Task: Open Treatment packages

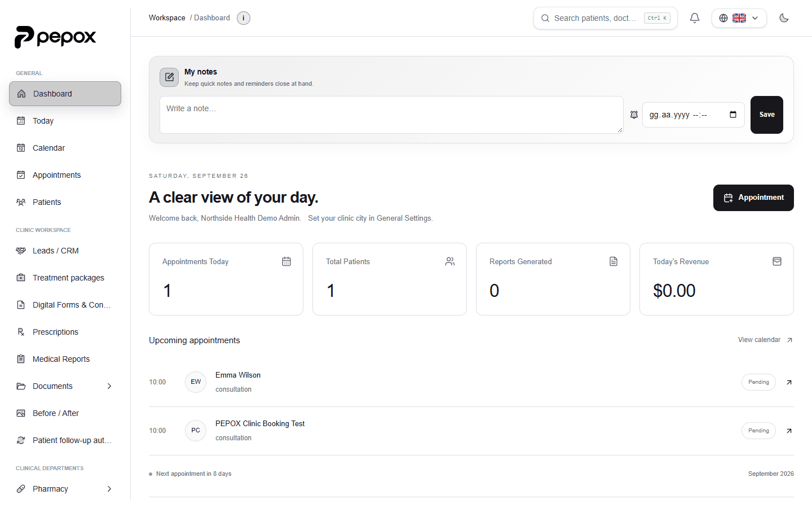Action: [x=65, y=278]
